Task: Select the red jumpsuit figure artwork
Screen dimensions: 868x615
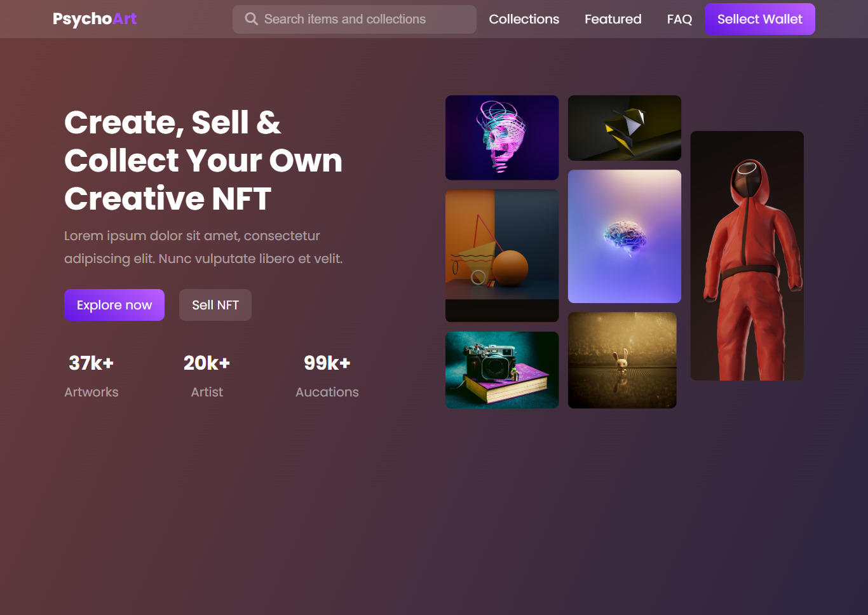Action: (x=747, y=256)
